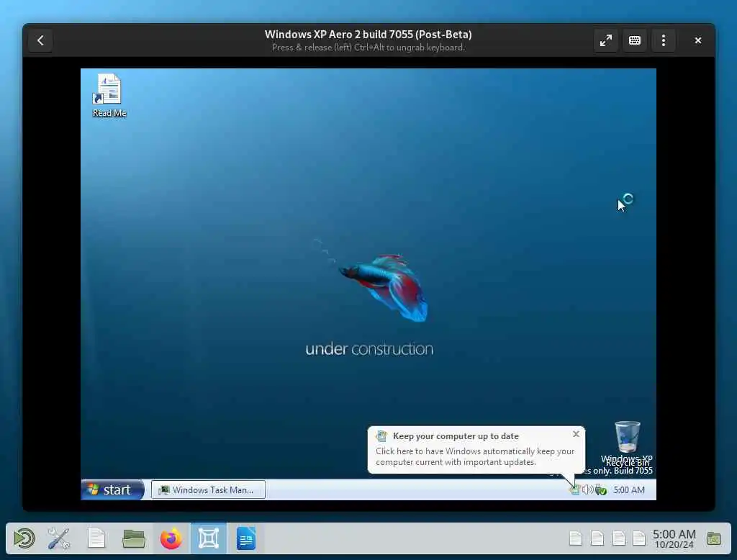Close the Boxes virtual machine window
737x560 pixels.
click(x=697, y=41)
